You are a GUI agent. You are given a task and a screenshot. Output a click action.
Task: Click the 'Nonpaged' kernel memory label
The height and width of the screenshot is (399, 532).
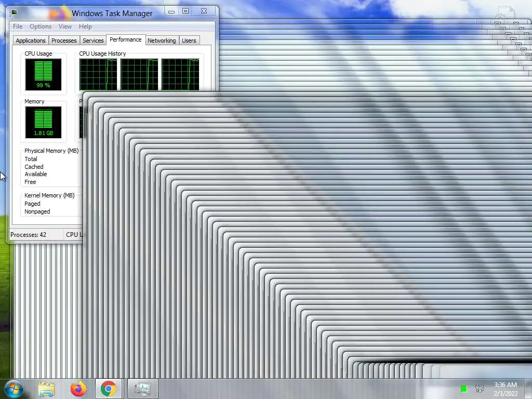click(x=37, y=212)
